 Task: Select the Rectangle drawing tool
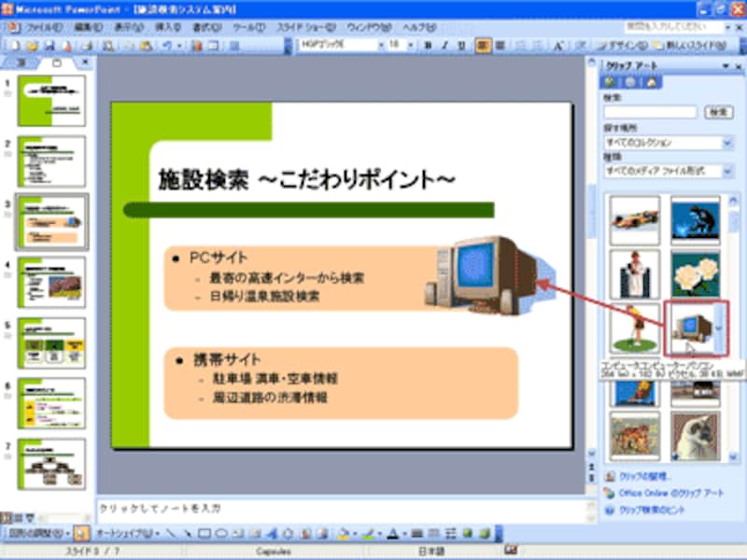pos(204,534)
